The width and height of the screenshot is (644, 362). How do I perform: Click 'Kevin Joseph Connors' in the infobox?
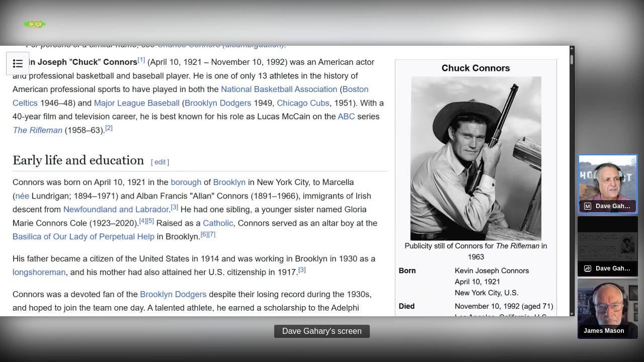click(x=492, y=270)
